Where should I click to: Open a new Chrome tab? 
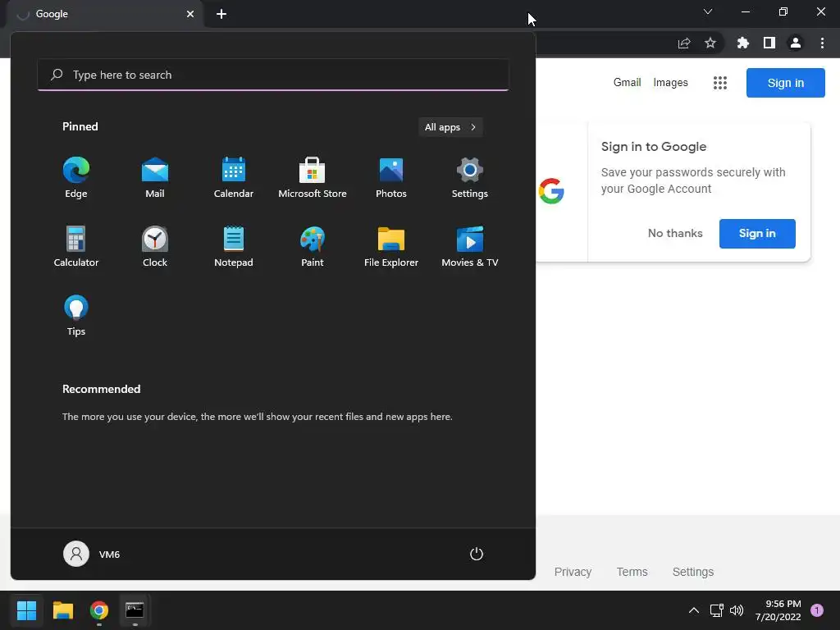[x=221, y=14]
